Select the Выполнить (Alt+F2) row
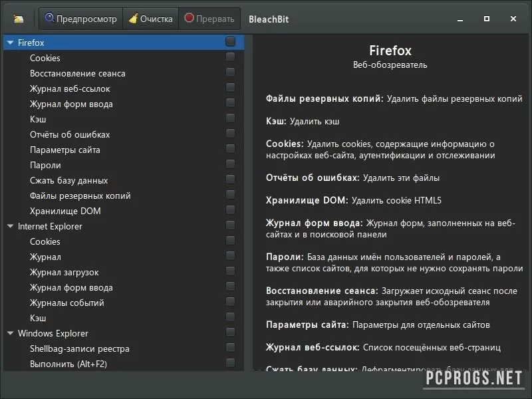Screen dimensions: 532x399 (x=124, y=364)
